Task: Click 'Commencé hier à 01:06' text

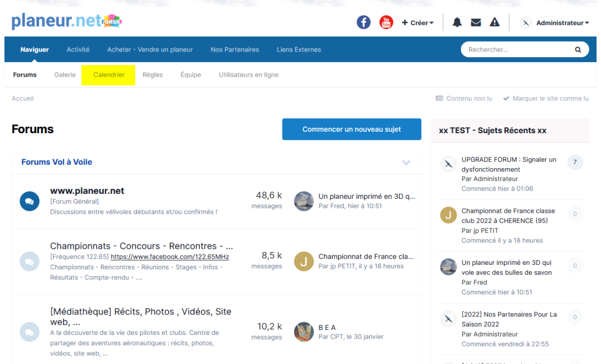Action: pos(497,189)
